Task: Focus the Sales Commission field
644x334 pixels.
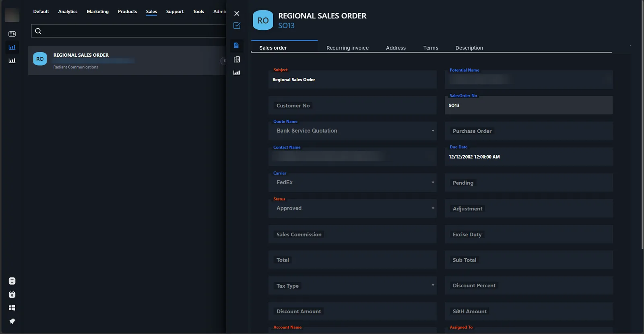Action: (x=352, y=234)
